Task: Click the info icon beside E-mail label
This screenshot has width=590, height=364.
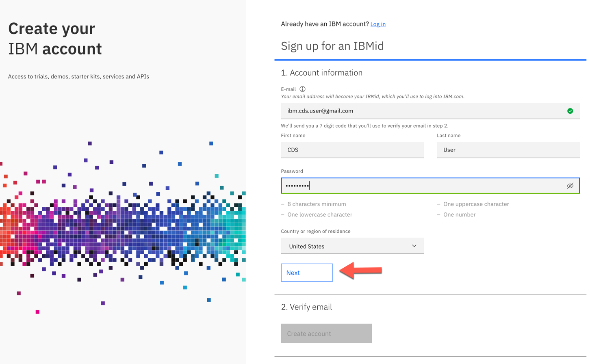Action: pos(303,89)
